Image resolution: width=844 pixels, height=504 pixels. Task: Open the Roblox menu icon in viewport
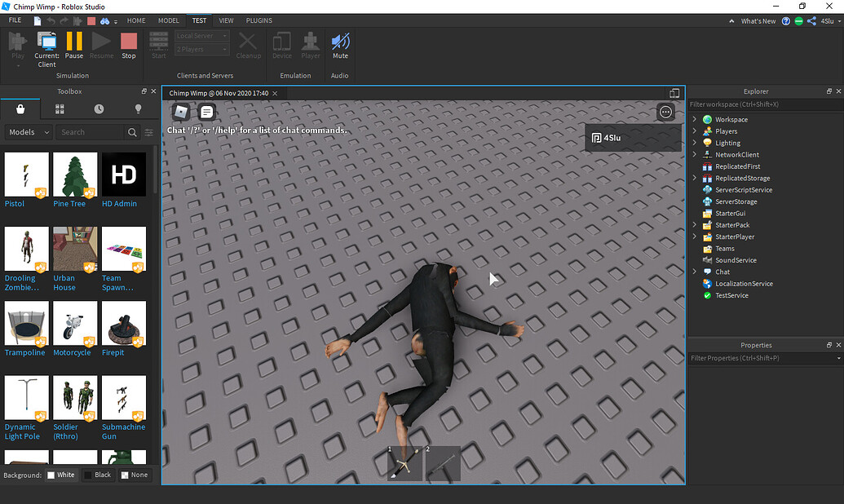tap(181, 112)
